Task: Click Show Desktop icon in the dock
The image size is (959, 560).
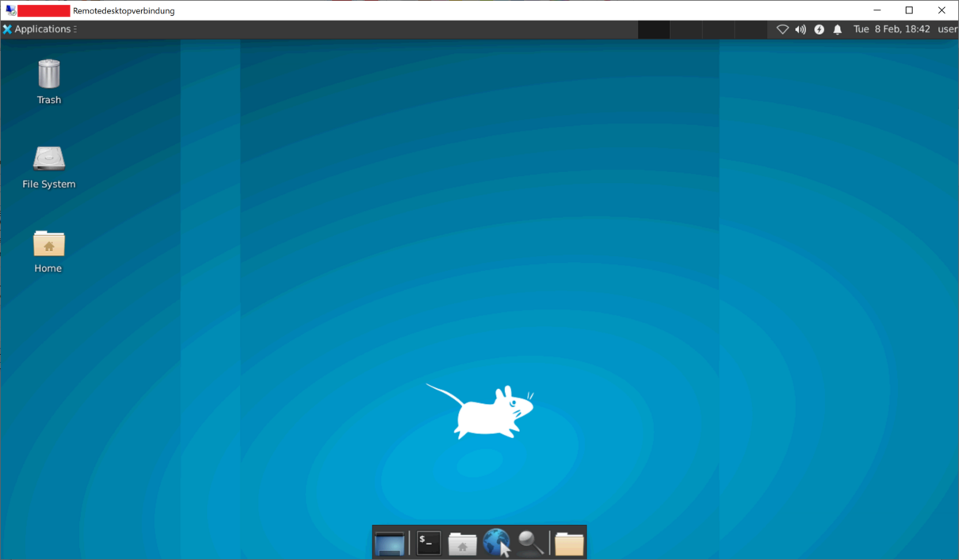Action: coord(390,543)
